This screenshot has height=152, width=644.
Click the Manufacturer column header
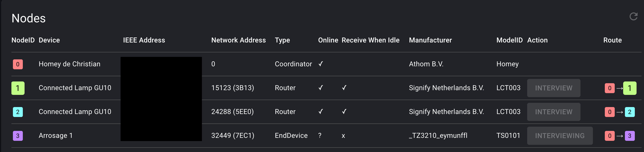(430, 40)
